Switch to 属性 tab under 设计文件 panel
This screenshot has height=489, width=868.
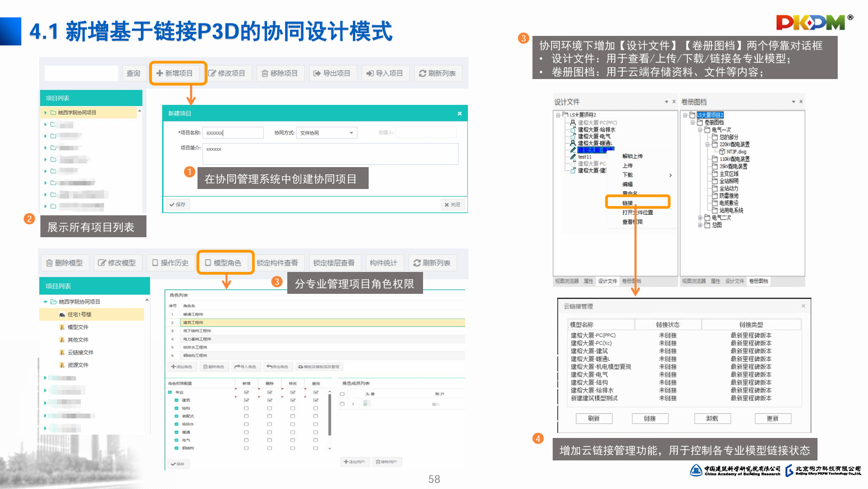(589, 282)
